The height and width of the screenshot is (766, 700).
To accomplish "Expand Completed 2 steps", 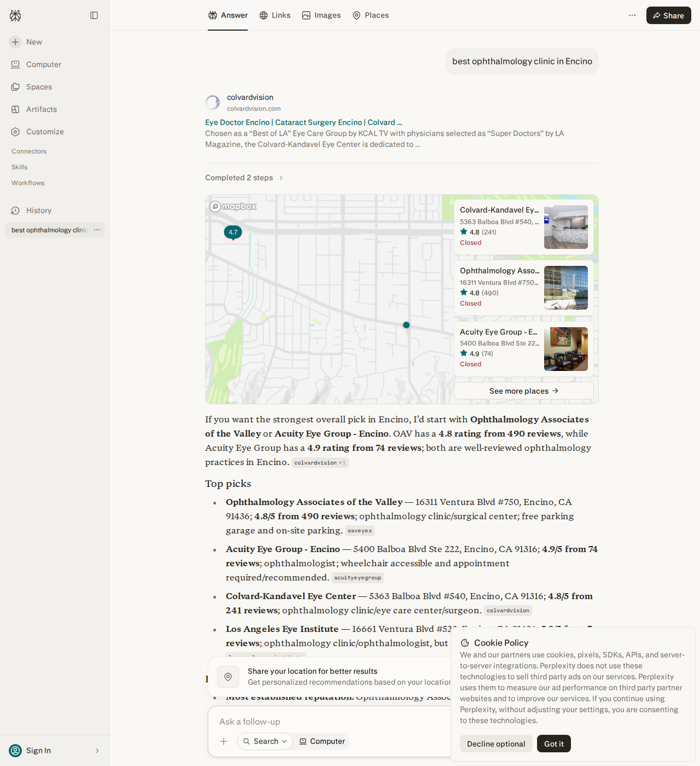I will [244, 178].
